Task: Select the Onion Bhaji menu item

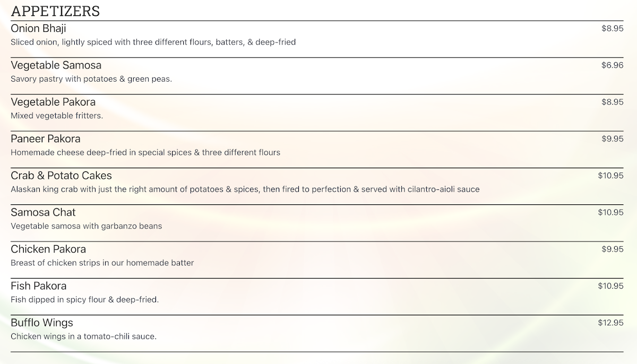Action: tap(38, 29)
